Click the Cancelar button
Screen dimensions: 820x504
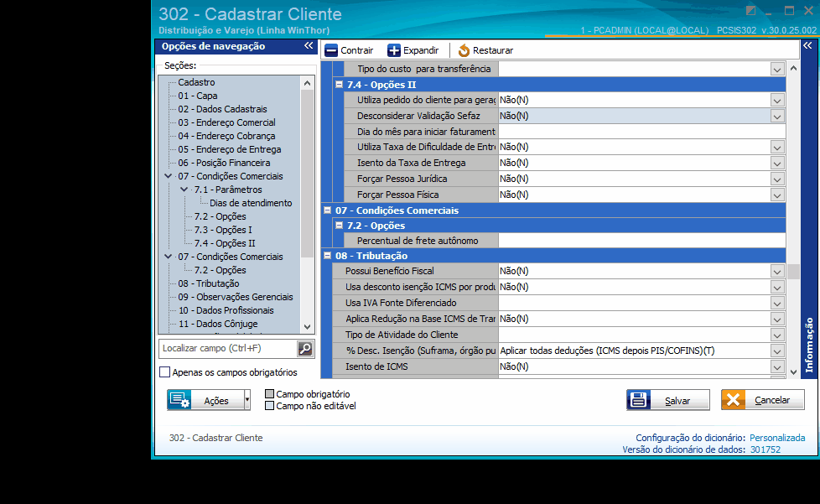[762, 400]
